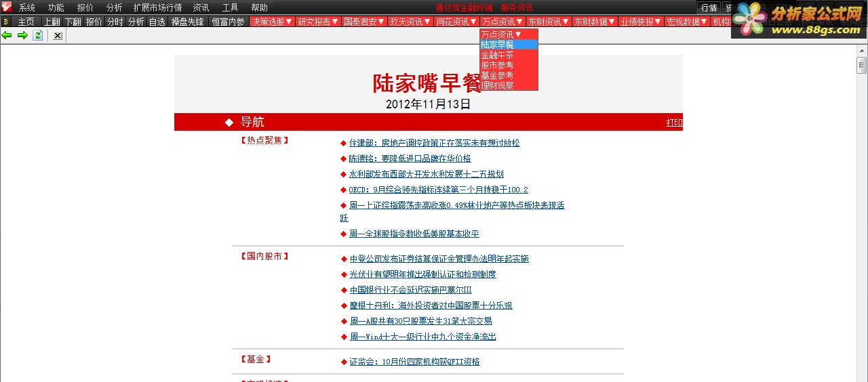Click the 打印 print link
The image size is (868, 382).
tap(674, 123)
